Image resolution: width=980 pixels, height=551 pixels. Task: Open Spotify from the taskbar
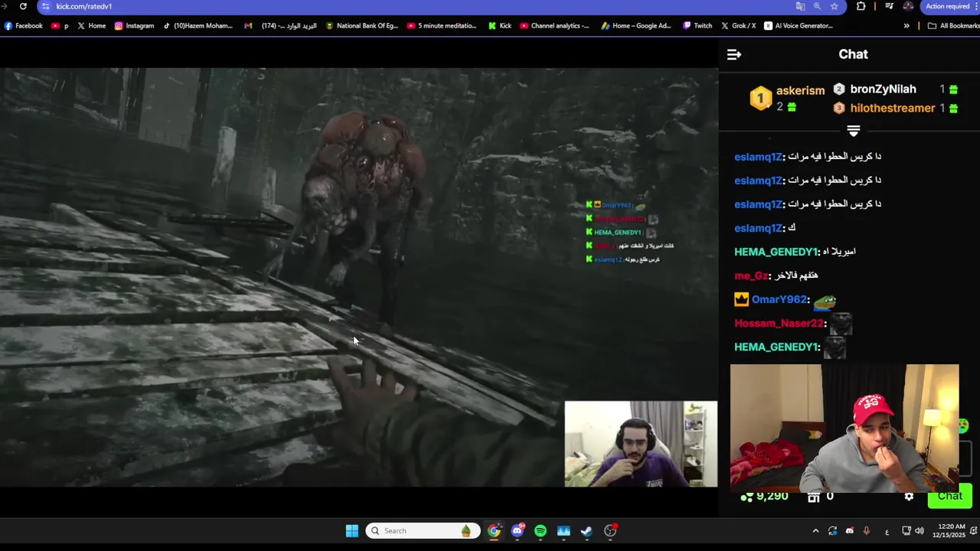point(541,530)
